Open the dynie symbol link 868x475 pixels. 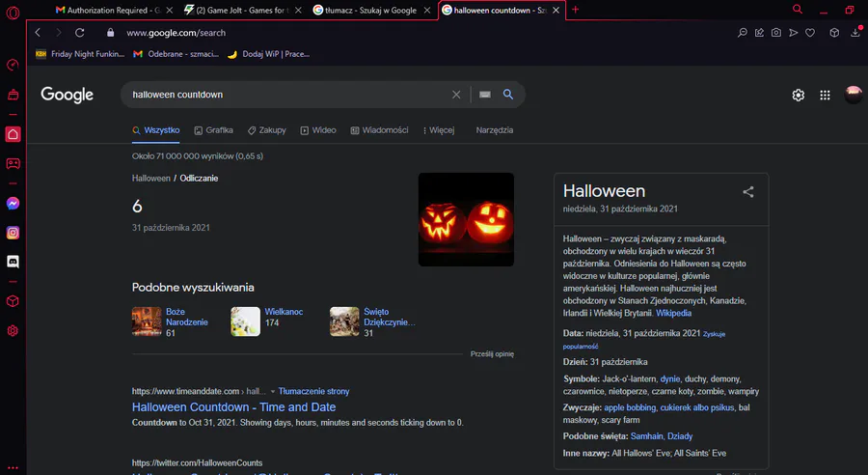(x=670, y=379)
